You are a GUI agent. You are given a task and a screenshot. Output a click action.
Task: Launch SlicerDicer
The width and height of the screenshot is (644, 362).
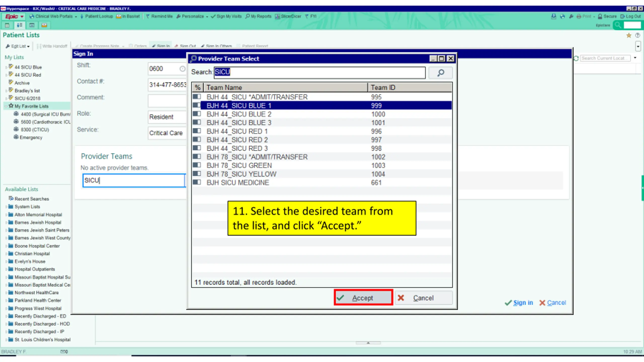pos(288,16)
